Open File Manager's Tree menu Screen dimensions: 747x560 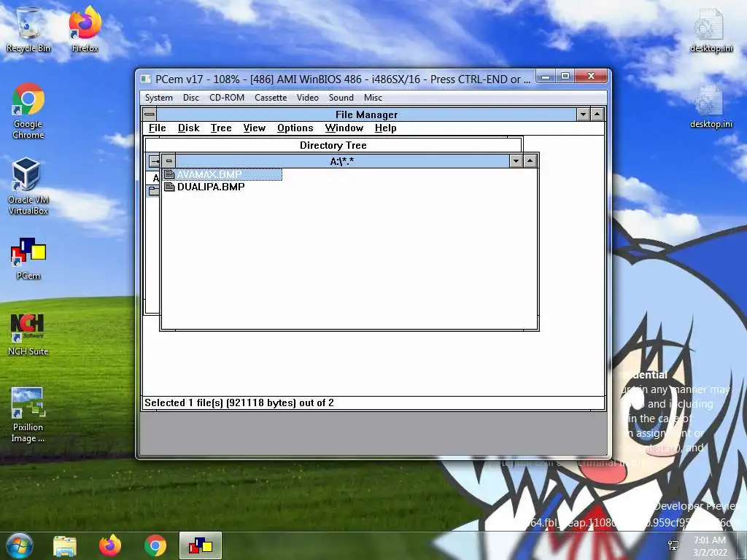[x=221, y=128]
